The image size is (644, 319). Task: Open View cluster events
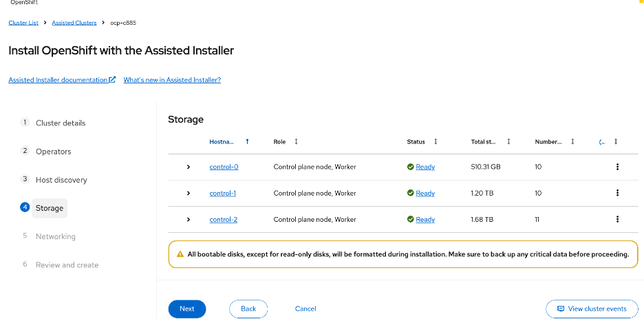click(591, 309)
